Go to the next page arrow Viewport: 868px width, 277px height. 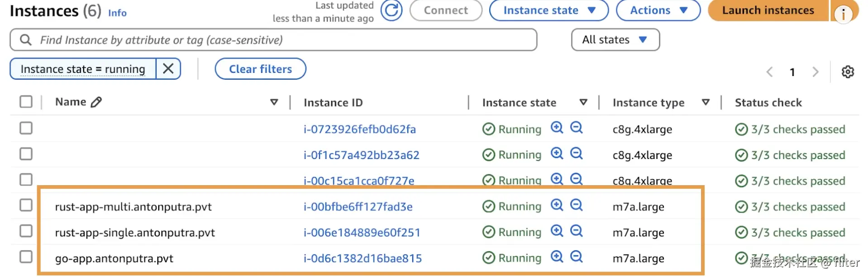(x=816, y=72)
